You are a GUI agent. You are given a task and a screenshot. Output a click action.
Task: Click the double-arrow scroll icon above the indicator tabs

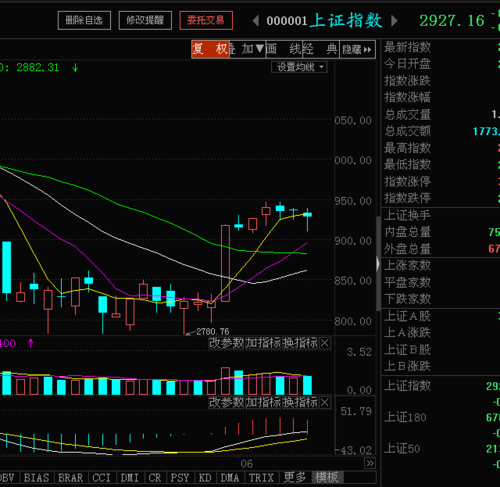pos(370,463)
